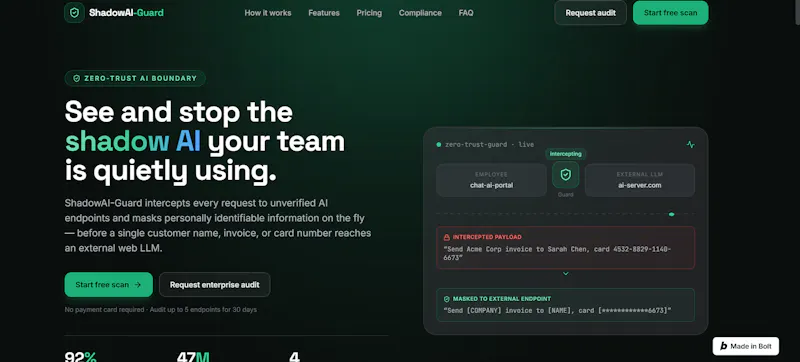Click the down chevron between the payload boxes
Viewport: 800px width, 362px height.
click(x=565, y=274)
